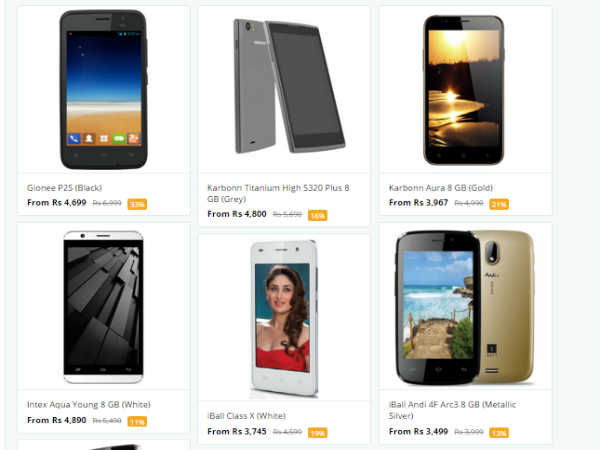Click the From Rs 4,800 price
The height and width of the screenshot is (450, 600).
coord(237,214)
